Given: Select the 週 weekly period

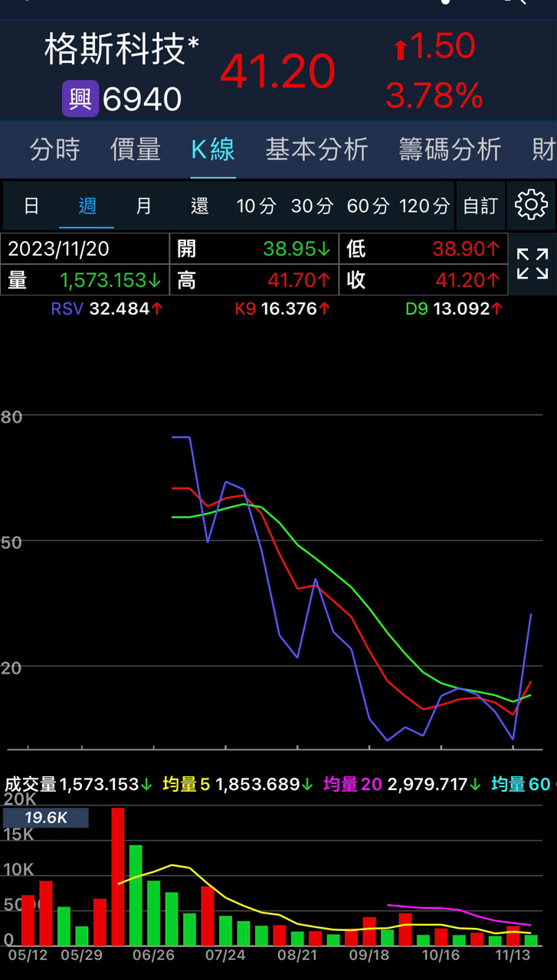Looking at the screenshot, I should pyautogui.click(x=87, y=206).
